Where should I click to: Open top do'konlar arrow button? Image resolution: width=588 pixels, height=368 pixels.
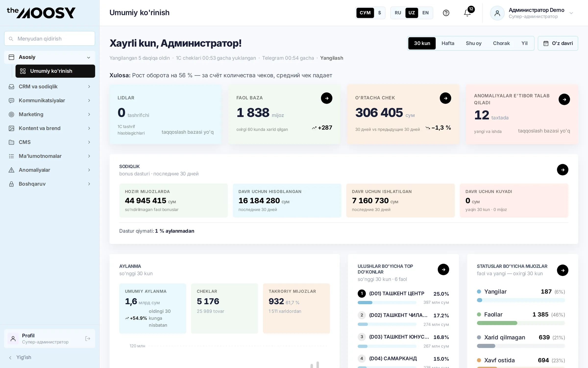tap(443, 270)
